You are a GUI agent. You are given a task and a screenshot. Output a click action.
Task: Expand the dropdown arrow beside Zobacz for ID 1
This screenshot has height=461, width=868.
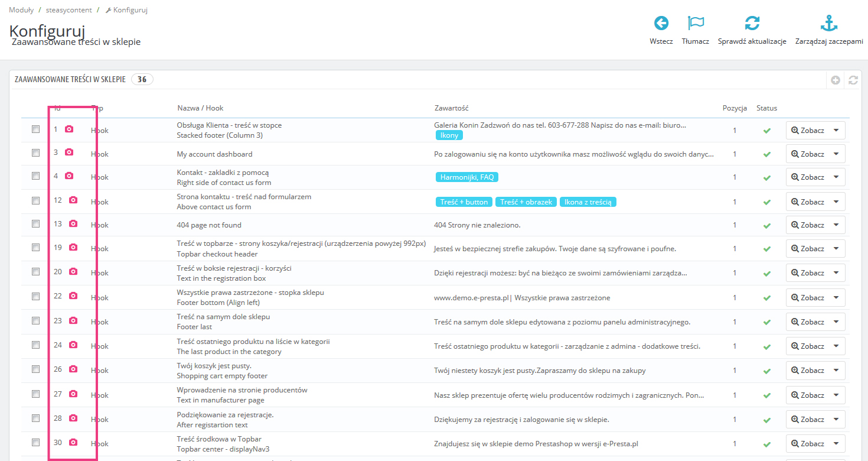836,130
